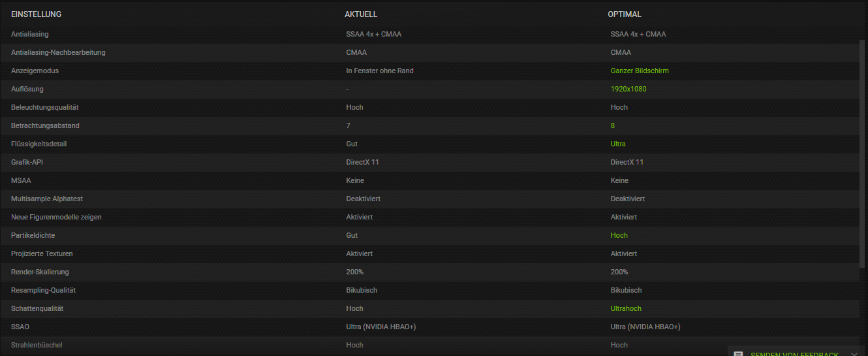Screen dimensions: 868x356
Task: Click optimal Flüssigkeitsdetail value Ultra
Action: coord(618,144)
